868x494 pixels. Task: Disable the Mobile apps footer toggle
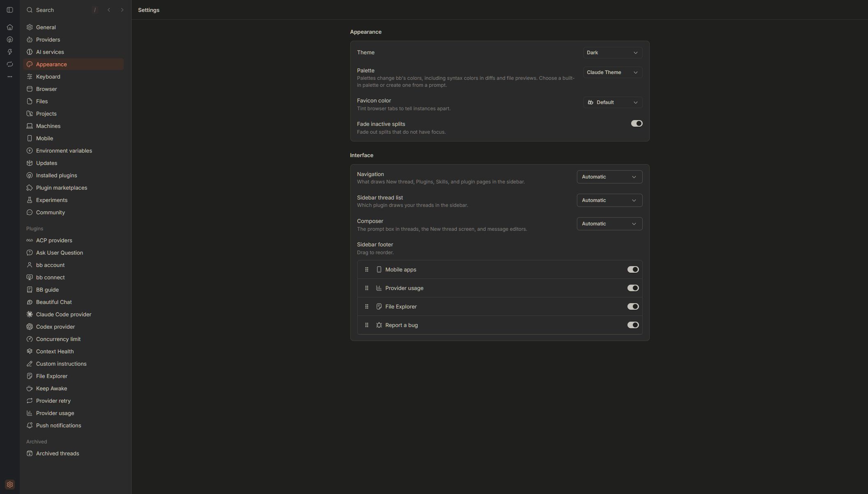pyautogui.click(x=633, y=270)
